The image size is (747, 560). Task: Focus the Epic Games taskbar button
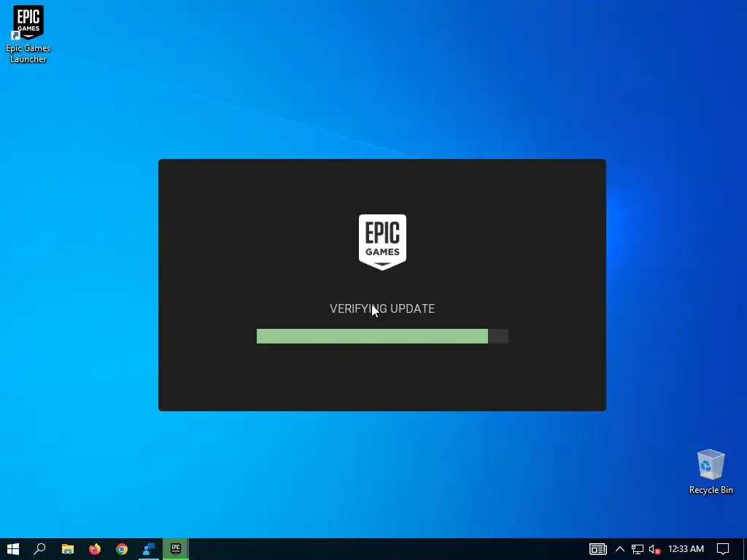(x=176, y=549)
